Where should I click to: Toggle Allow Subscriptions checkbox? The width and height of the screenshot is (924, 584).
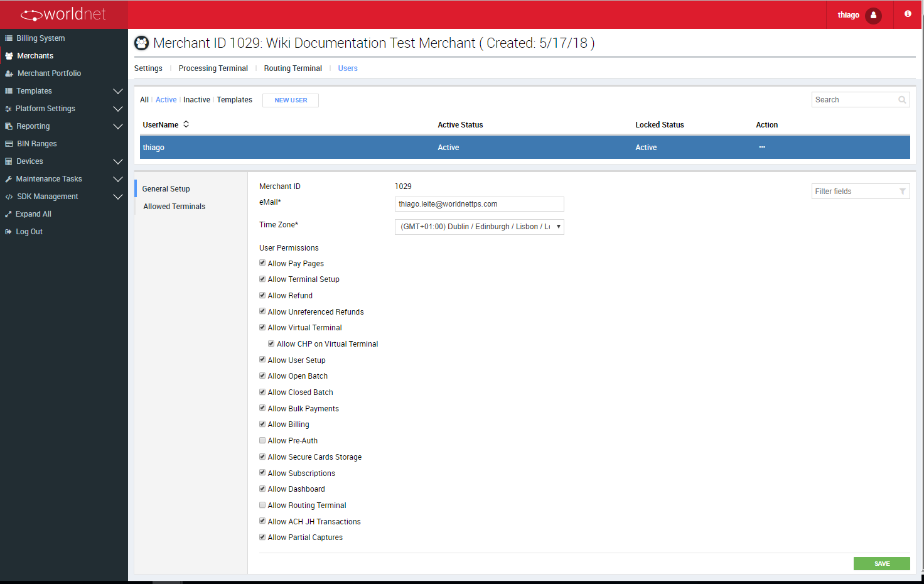pyautogui.click(x=262, y=473)
